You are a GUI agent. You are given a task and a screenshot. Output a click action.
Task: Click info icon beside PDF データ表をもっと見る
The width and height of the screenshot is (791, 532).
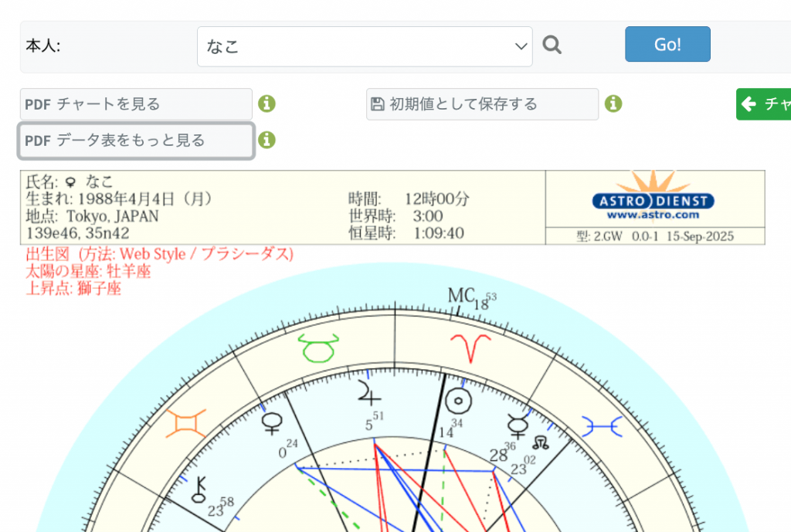point(266,141)
